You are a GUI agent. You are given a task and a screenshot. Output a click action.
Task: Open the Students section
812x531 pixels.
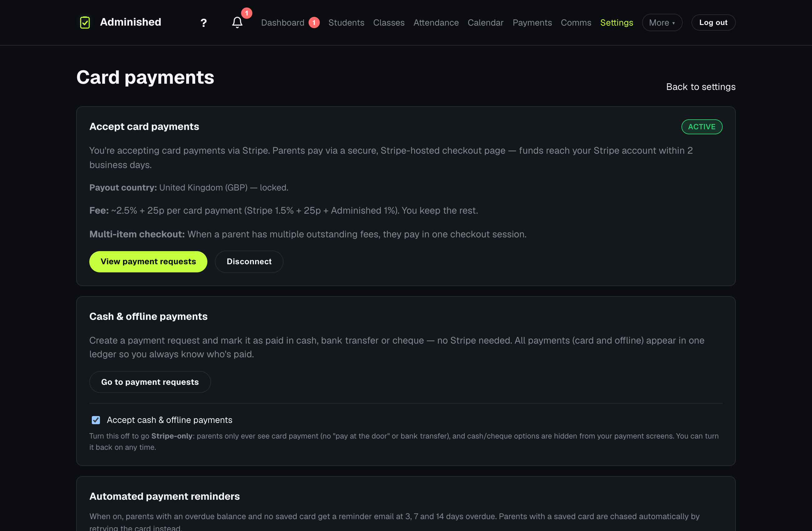pyautogui.click(x=346, y=22)
